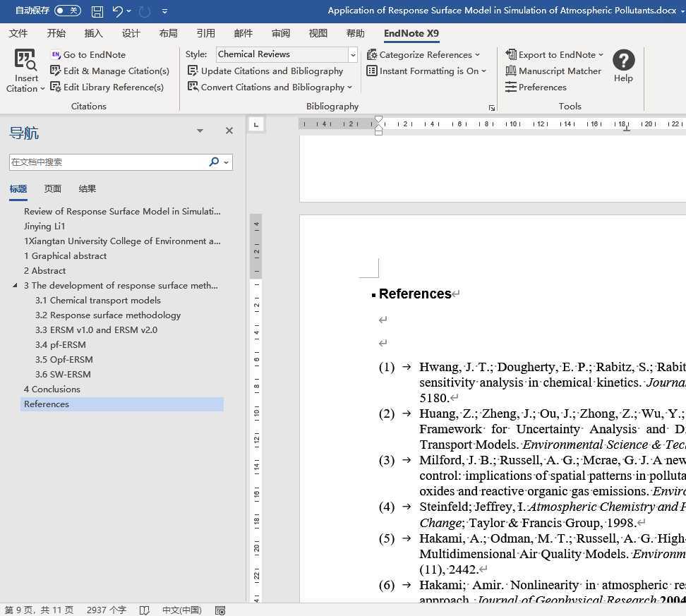Go to 3 The development of response surface heading
This screenshot has height=616, width=686.
coord(122,286)
